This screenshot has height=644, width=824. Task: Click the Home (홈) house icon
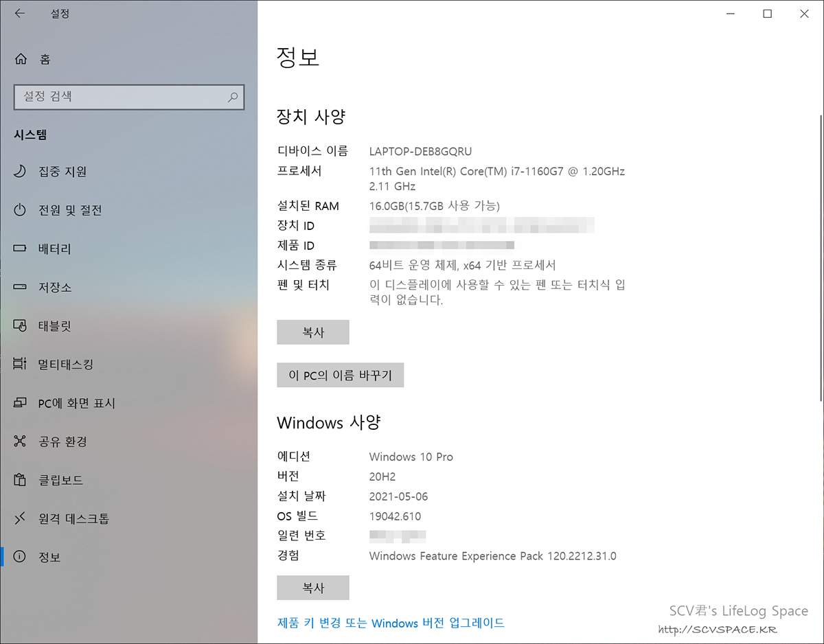(21, 60)
